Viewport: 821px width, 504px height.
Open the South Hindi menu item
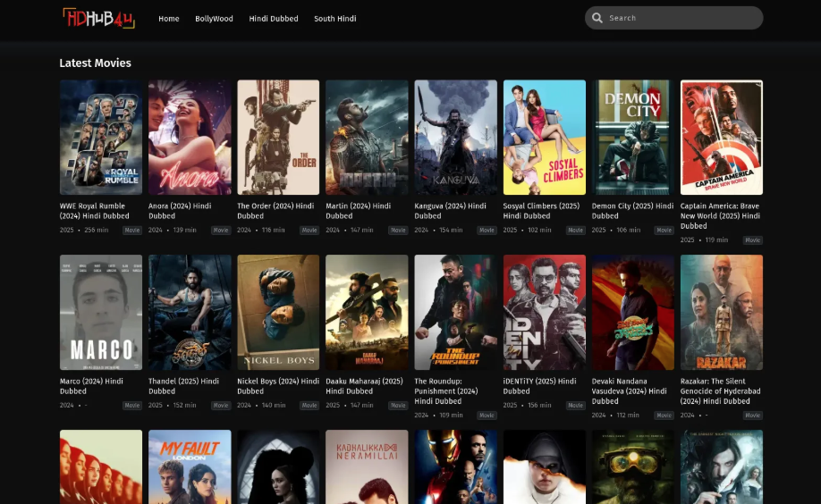[x=335, y=18]
